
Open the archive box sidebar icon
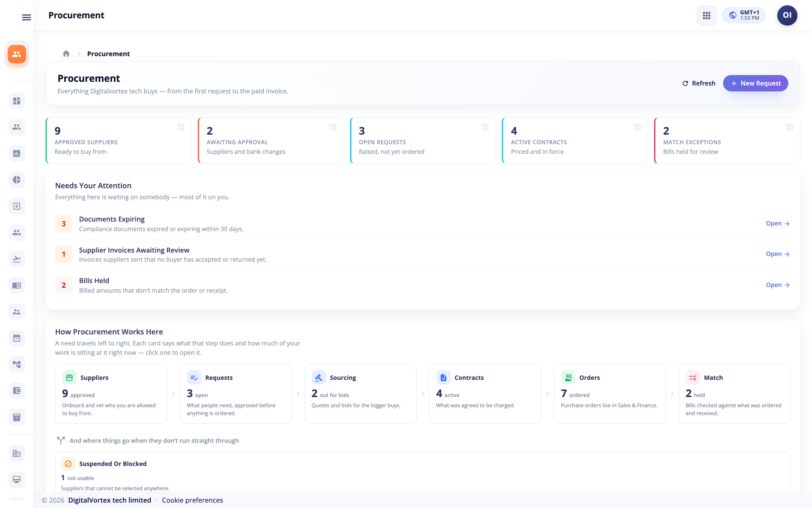pos(17,417)
